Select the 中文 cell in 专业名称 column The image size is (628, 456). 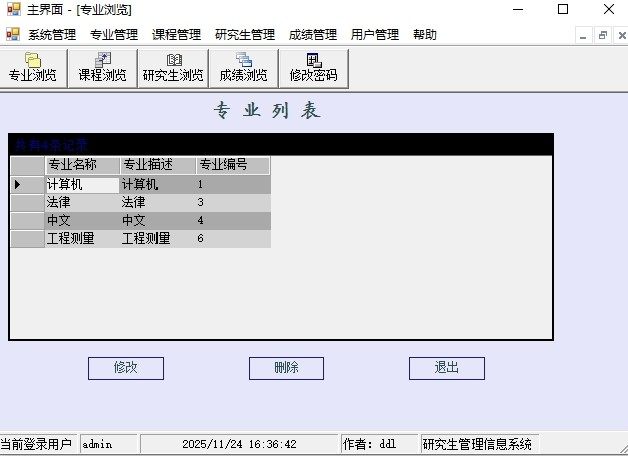click(x=82, y=221)
